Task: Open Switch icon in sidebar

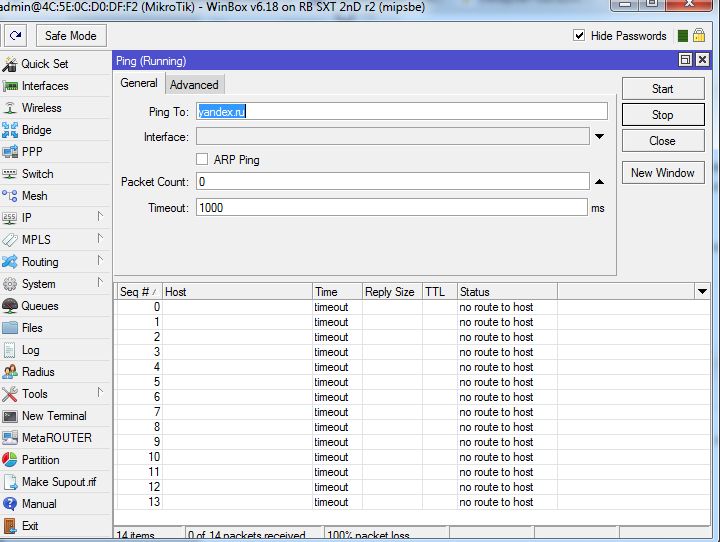Action: 10,174
